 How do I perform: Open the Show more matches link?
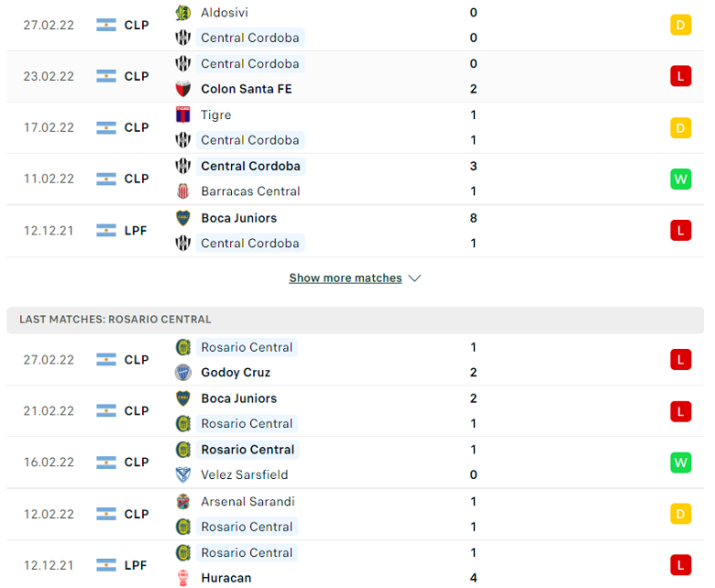click(x=346, y=278)
